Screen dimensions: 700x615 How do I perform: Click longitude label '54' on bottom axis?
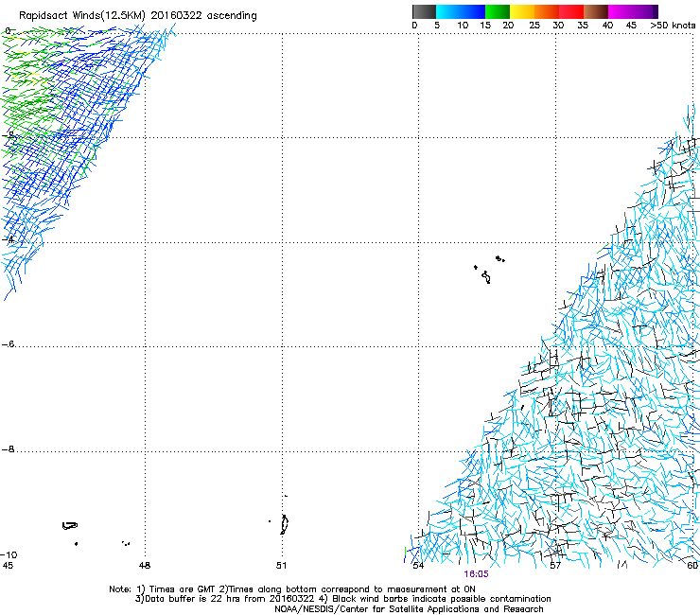pyautogui.click(x=418, y=566)
